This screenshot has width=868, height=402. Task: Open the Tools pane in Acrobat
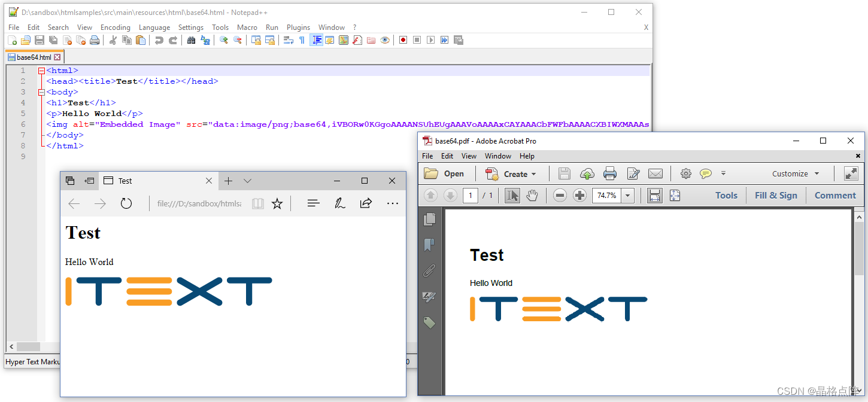pyautogui.click(x=726, y=196)
